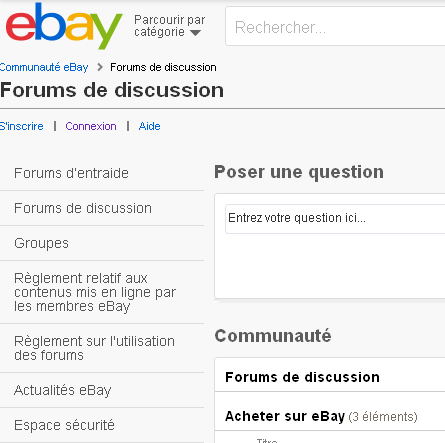This screenshot has width=445, height=443.
Task: Open the S'inscrire link
Action: pos(22,126)
